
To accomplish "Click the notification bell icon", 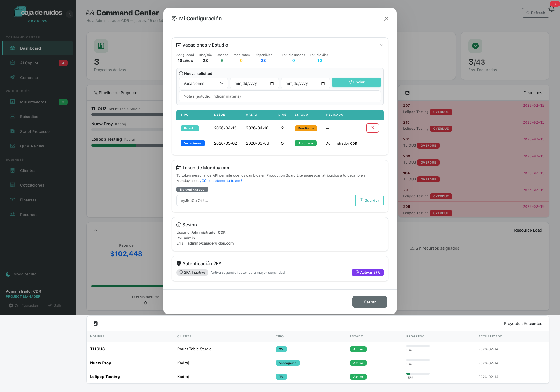I will (552, 9).
